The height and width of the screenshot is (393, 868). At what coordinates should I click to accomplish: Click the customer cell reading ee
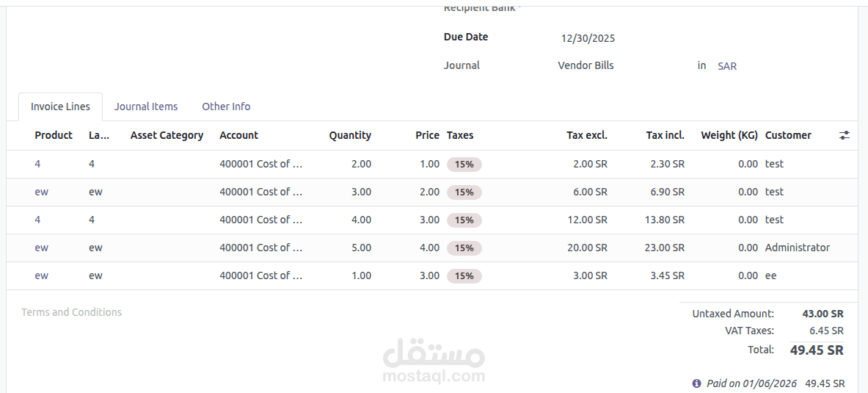(x=770, y=275)
